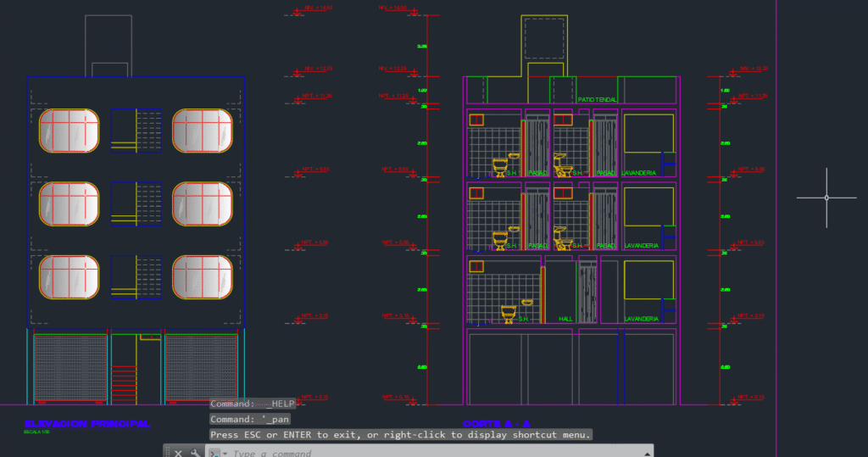Open recent commands dropdown arrow
Screen dimensions: 868x457
point(225,454)
